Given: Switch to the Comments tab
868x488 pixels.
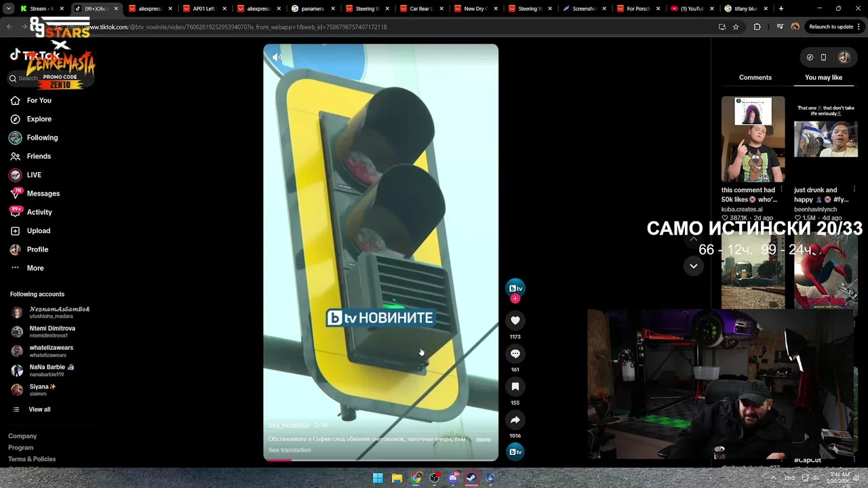Looking at the screenshot, I should (x=755, y=78).
